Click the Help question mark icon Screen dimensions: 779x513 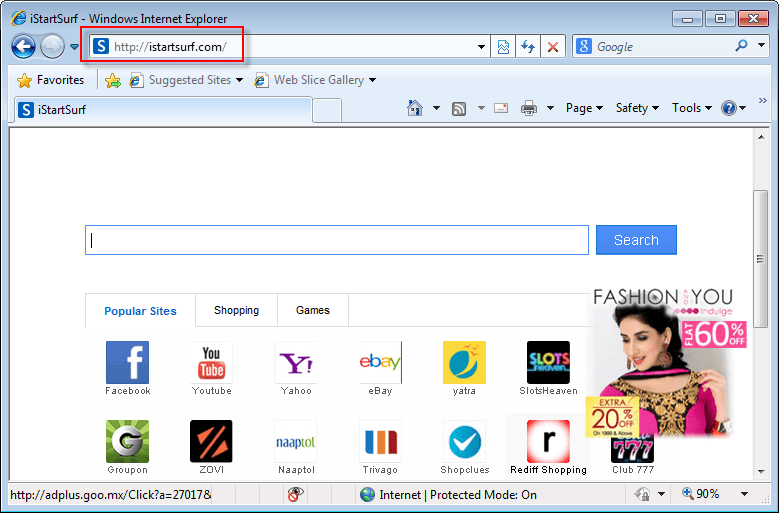pos(729,108)
